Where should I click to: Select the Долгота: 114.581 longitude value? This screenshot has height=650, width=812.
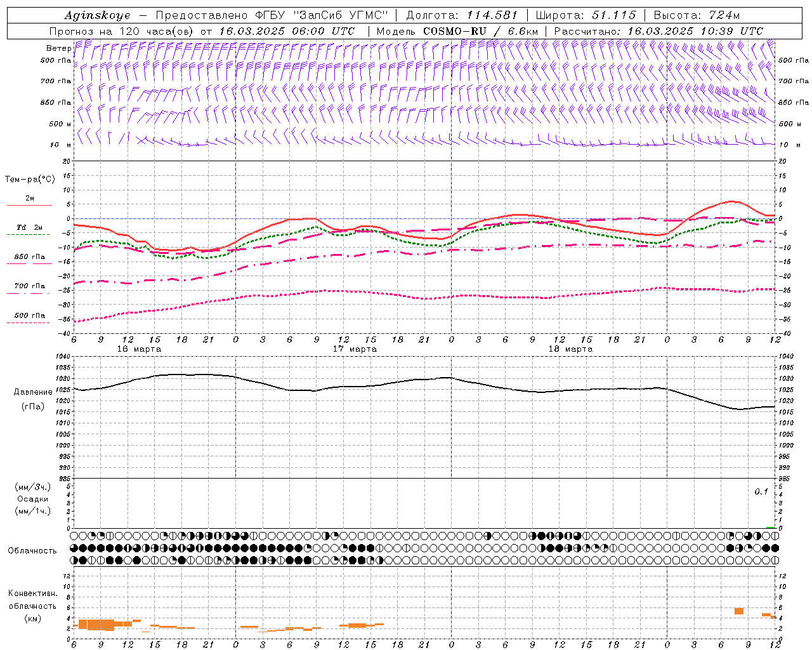coord(462,15)
